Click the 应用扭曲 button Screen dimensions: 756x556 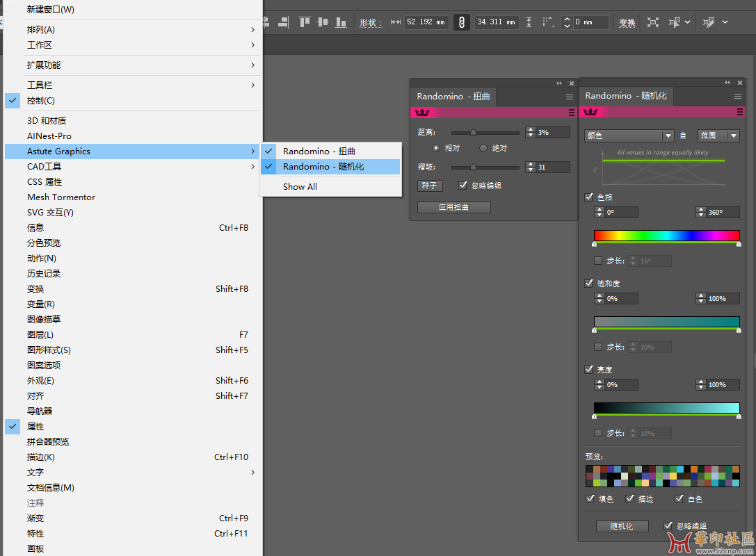(453, 207)
